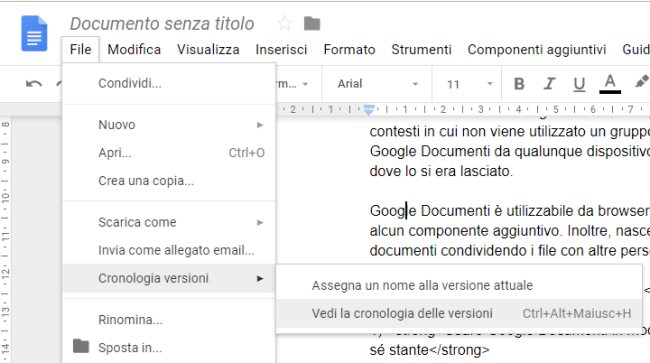The width and height of the screenshot is (650, 363).
Task: Toggle bold formatting
Action: 519,84
